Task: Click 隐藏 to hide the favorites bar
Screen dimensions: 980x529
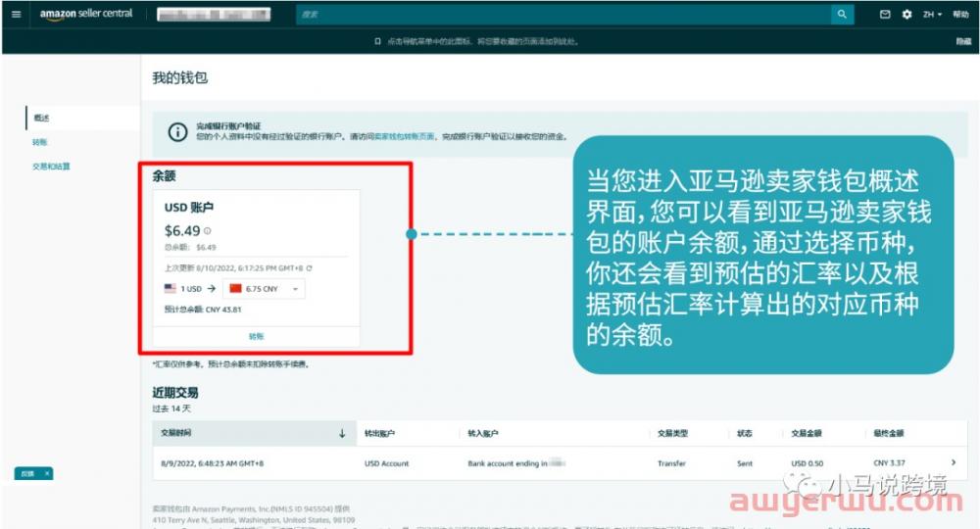Action: point(963,41)
